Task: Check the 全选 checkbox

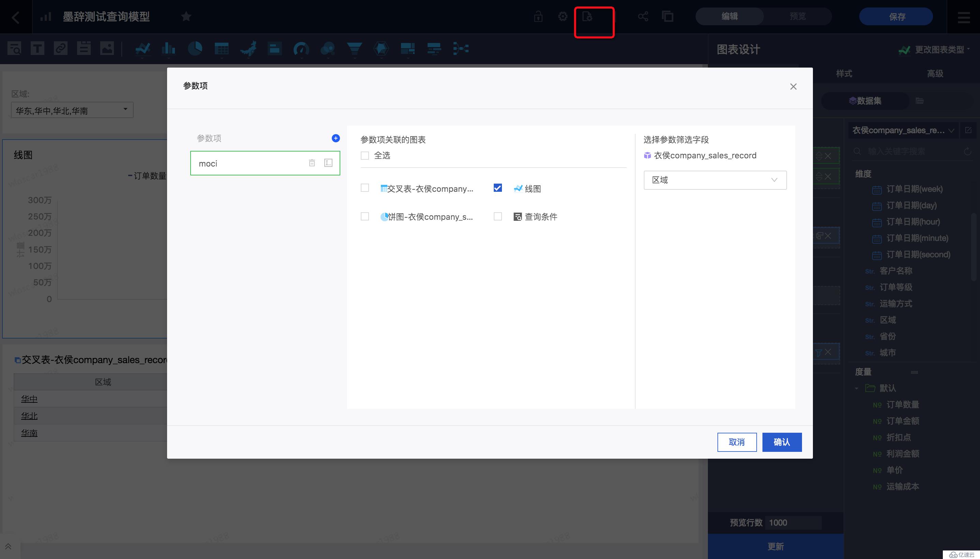Action: [x=365, y=156]
